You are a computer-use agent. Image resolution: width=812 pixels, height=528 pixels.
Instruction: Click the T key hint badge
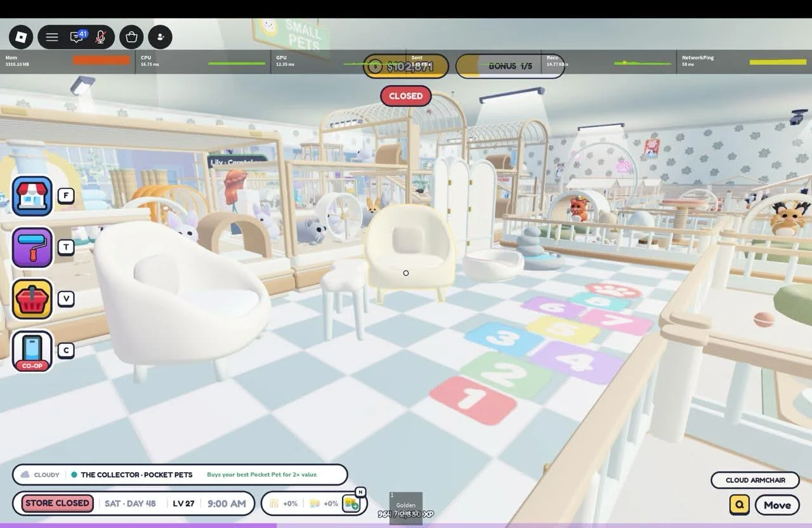click(x=66, y=247)
